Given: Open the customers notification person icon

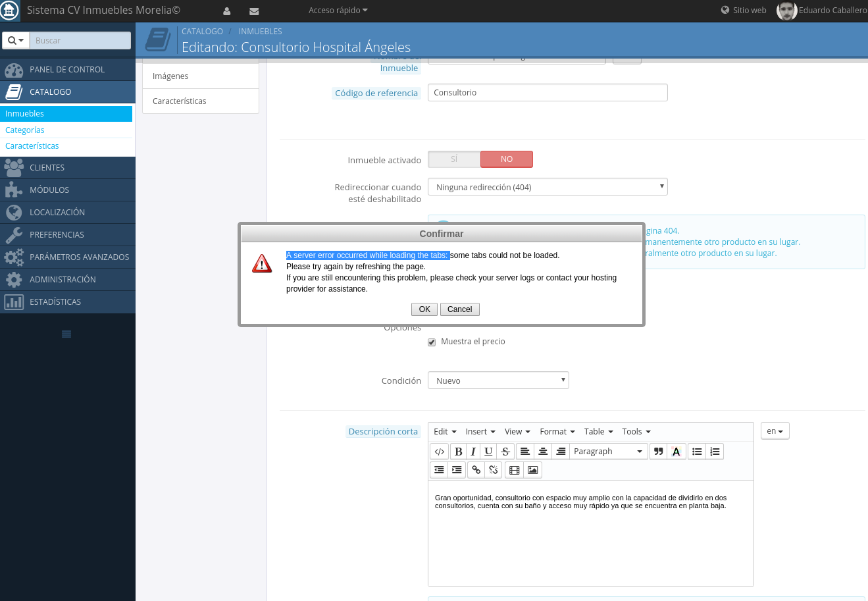Looking at the screenshot, I should [227, 11].
